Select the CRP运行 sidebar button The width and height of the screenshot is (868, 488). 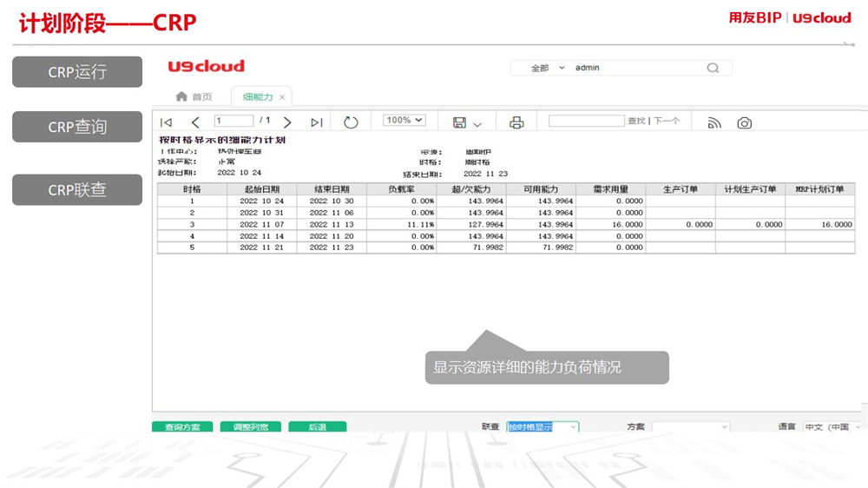77,71
